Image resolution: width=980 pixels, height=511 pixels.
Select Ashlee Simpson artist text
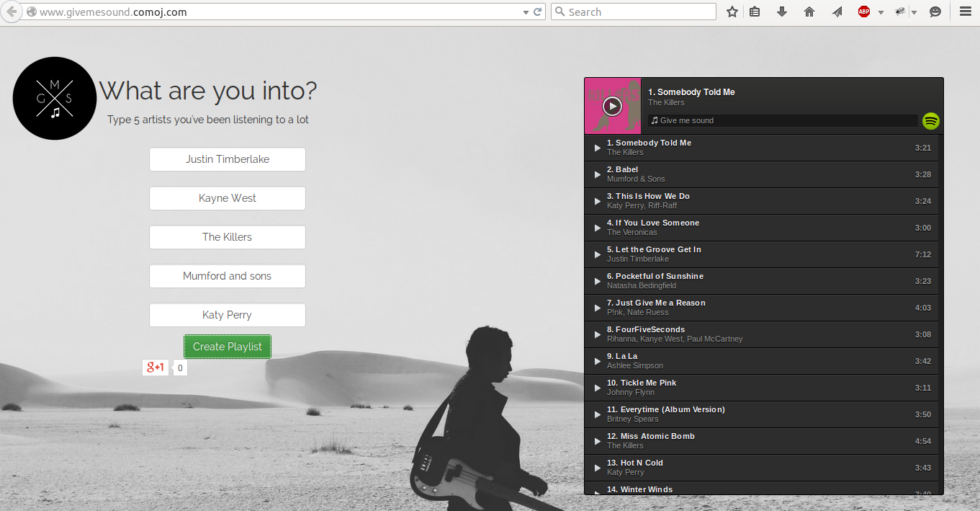pyautogui.click(x=635, y=365)
